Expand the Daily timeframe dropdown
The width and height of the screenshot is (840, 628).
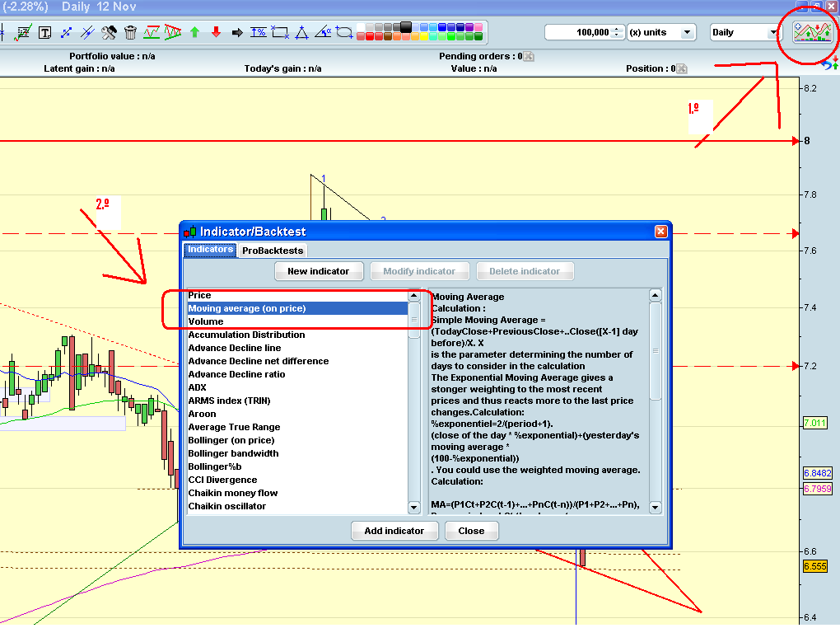744,32
